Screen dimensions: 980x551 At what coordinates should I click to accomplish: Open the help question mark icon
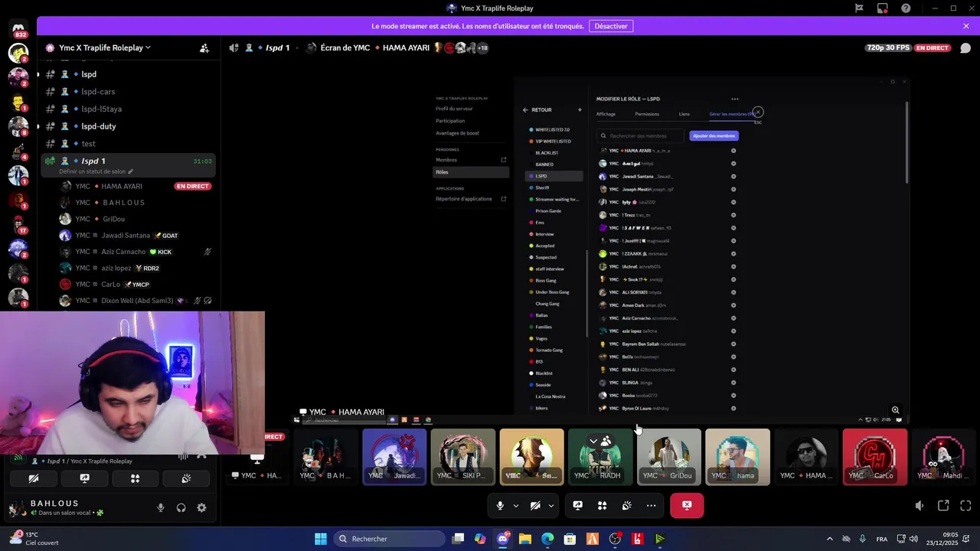point(906,8)
